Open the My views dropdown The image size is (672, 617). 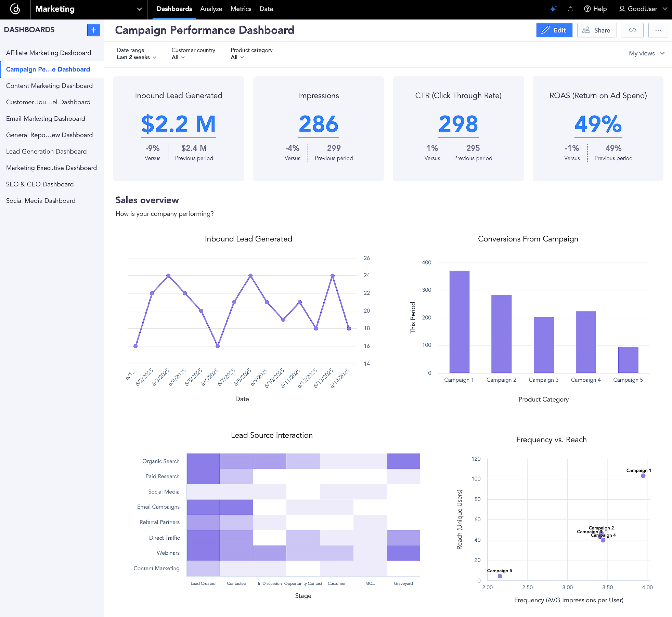(x=646, y=53)
